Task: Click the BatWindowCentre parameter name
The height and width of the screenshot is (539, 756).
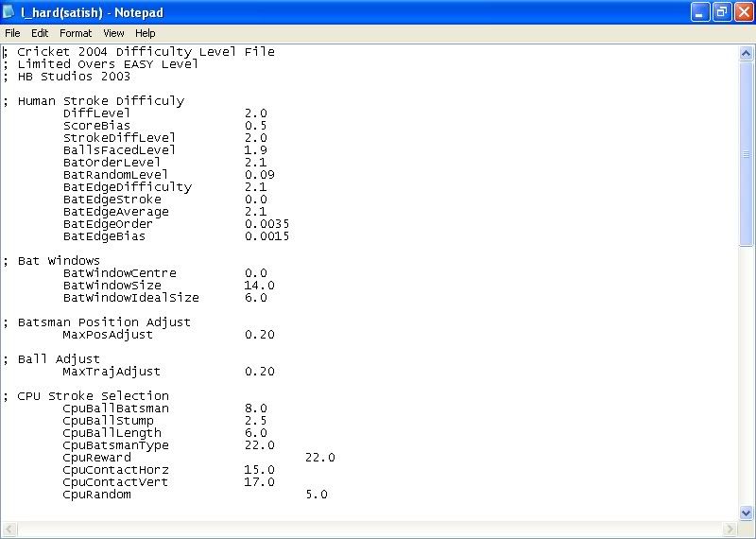Action: [x=120, y=273]
